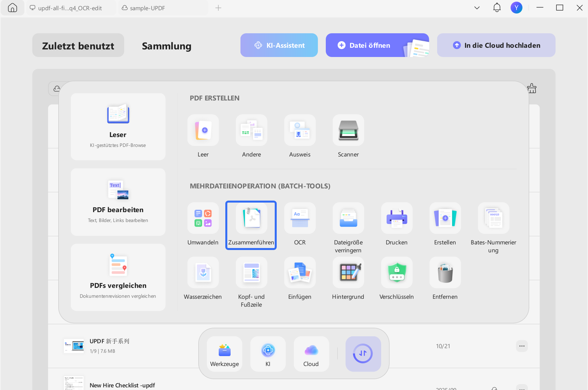
Task: Go to the home screen
Action: [13, 8]
